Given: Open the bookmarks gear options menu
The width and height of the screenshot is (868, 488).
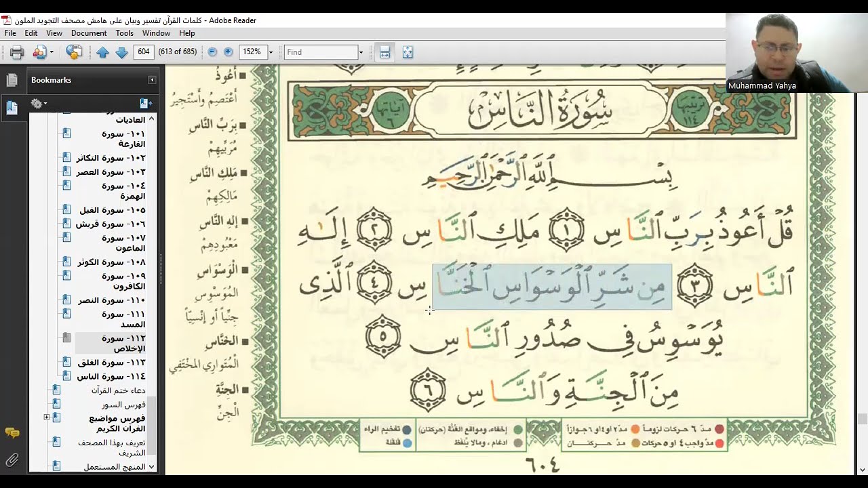Looking at the screenshot, I should [38, 104].
